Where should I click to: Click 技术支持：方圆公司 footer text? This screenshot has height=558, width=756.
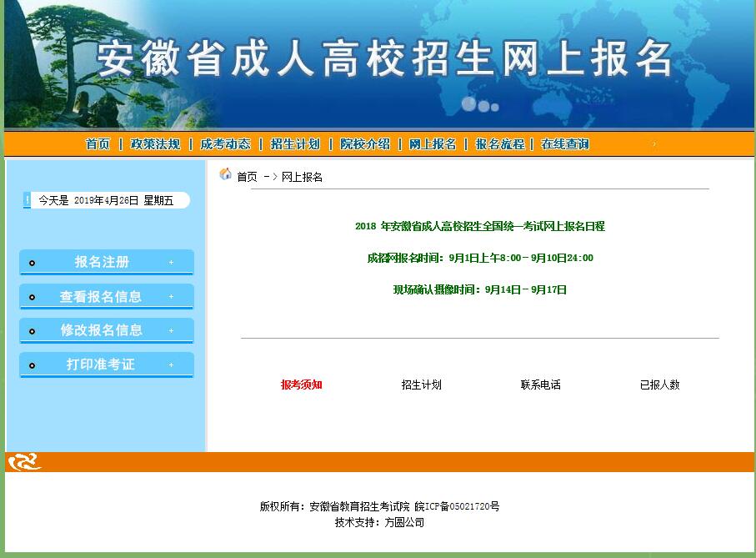coord(379,522)
